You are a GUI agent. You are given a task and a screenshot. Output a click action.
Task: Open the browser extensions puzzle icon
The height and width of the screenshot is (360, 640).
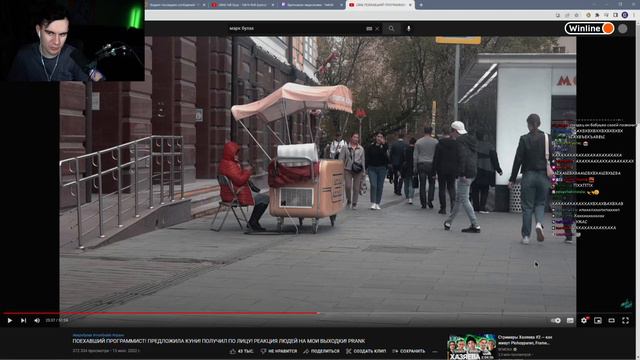click(x=597, y=15)
